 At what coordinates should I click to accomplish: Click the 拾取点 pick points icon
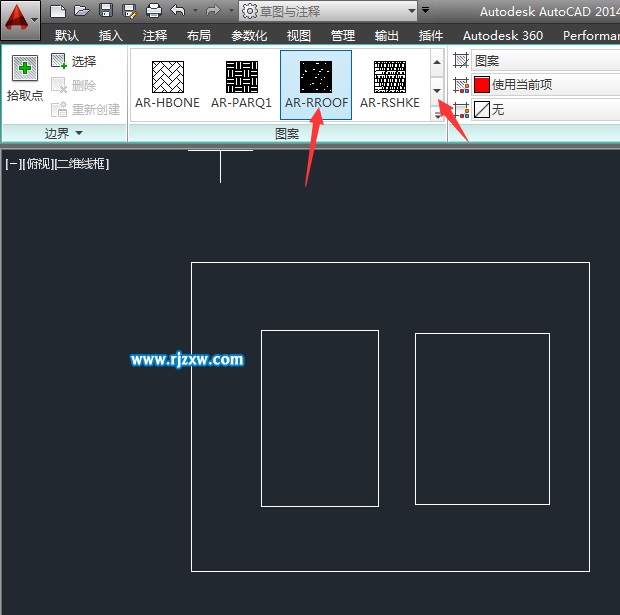pyautogui.click(x=25, y=68)
